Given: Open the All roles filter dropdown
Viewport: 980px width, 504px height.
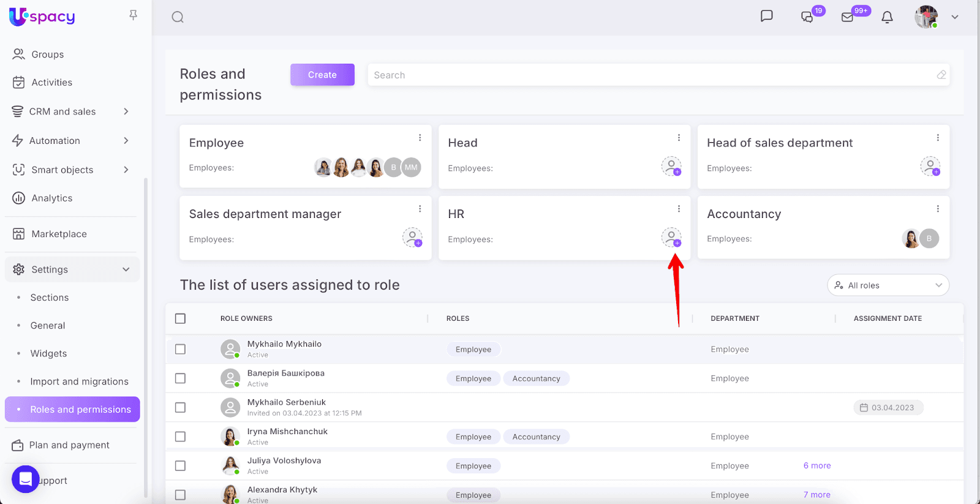Looking at the screenshot, I should [888, 285].
